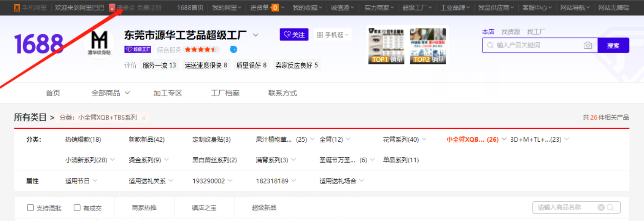644x221 pixels.
Task: Click the 网站无障碍 link
Action: [x=613, y=8]
